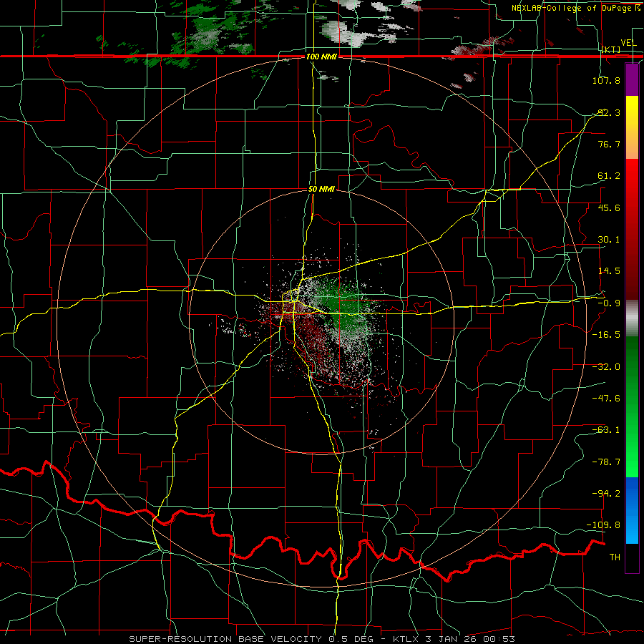
Task: Click the -0.9 velocity scale value
Action: pyautogui.click(x=609, y=303)
